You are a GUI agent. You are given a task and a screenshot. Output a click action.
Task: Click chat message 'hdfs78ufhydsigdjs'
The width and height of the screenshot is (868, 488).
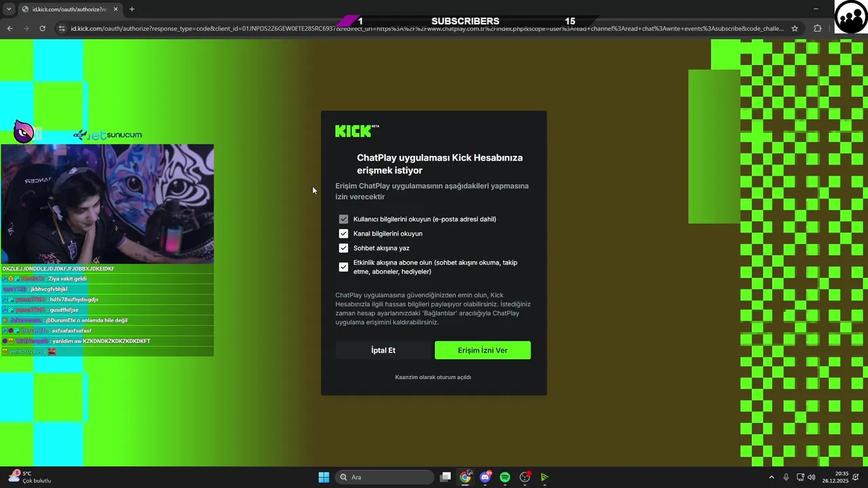click(x=74, y=300)
